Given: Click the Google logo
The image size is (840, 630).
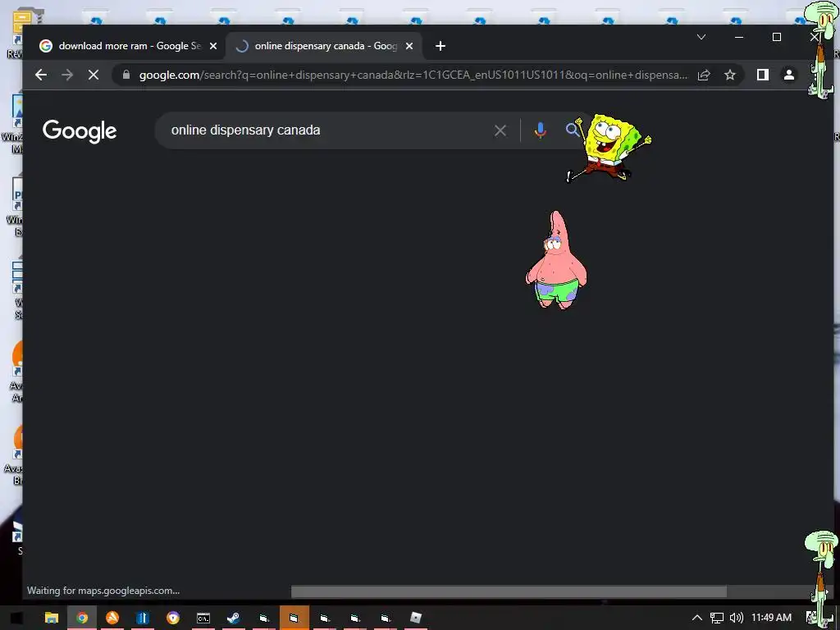Looking at the screenshot, I should click(80, 130).
